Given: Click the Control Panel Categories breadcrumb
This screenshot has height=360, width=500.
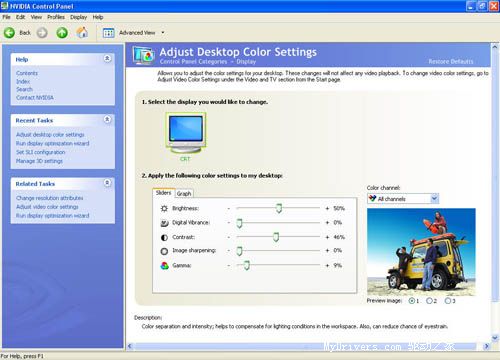Looking at the screenshot, I should (193, 62).
